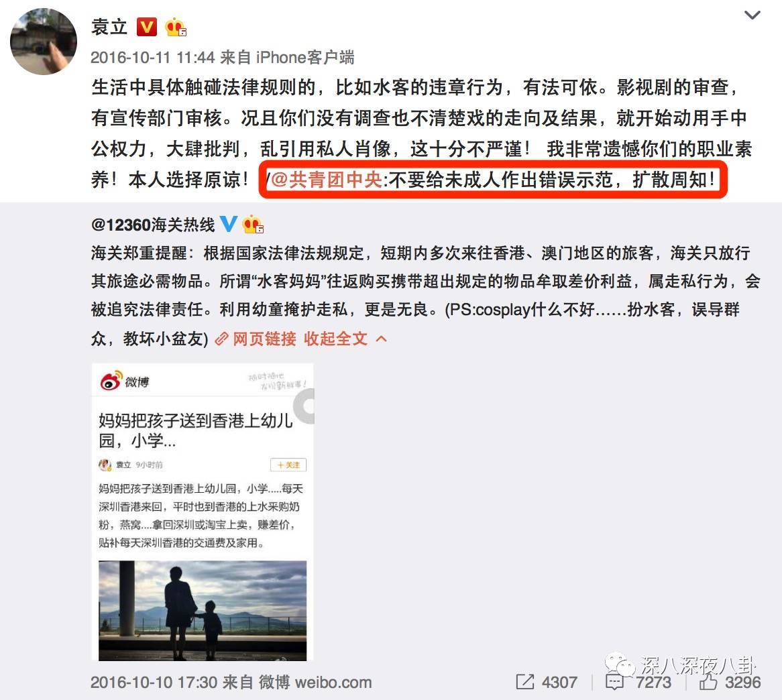Like the post with thumbs-up 3296
The image size is (782, 700).
708,681
